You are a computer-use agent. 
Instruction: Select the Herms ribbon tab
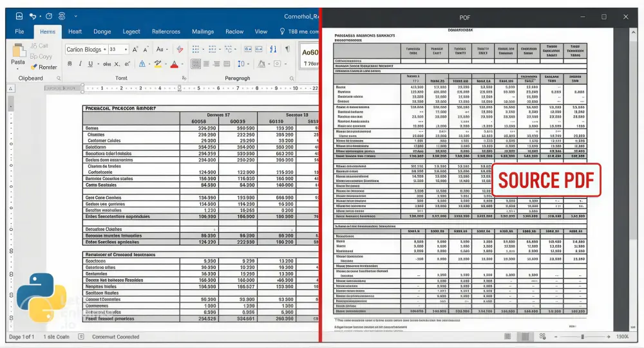tap(48, 32)
